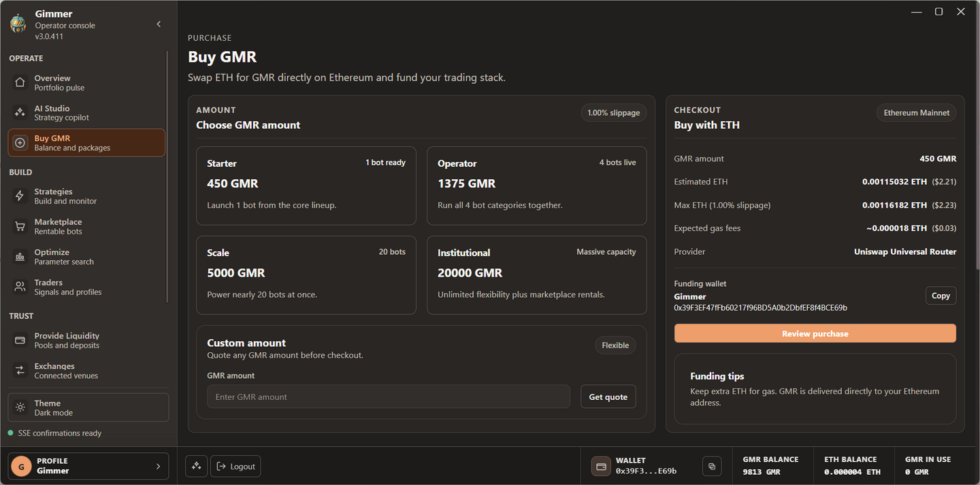Screen dimensions: 980x485
Task: Copy the funding wallet address
Action: click(x=941, y=296)
